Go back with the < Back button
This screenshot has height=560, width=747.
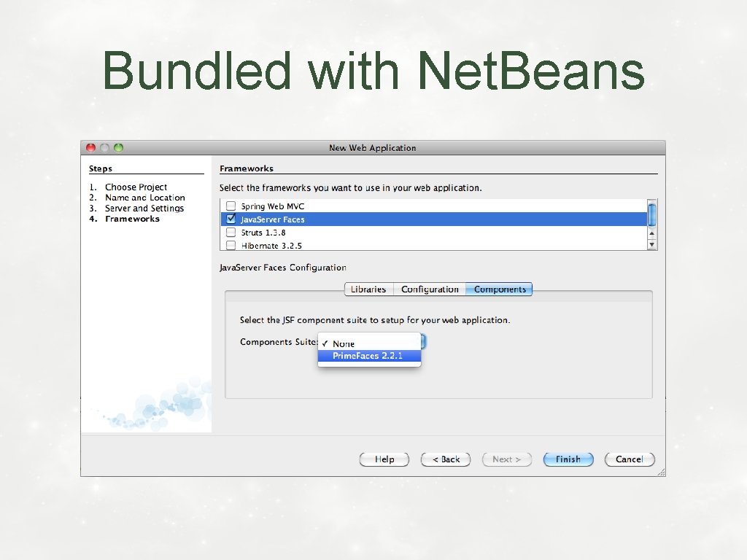(x=446, y=459)
